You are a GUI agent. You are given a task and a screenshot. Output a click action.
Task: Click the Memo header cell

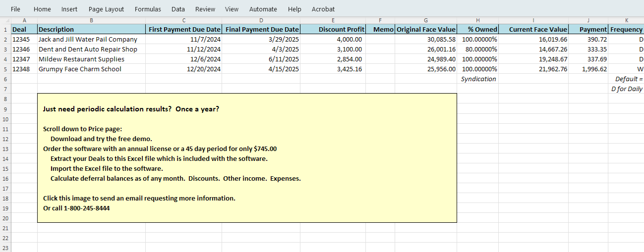380,29
